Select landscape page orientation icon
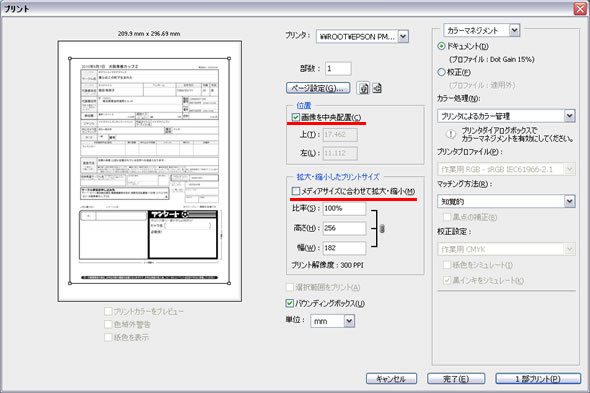 (377, 88)
